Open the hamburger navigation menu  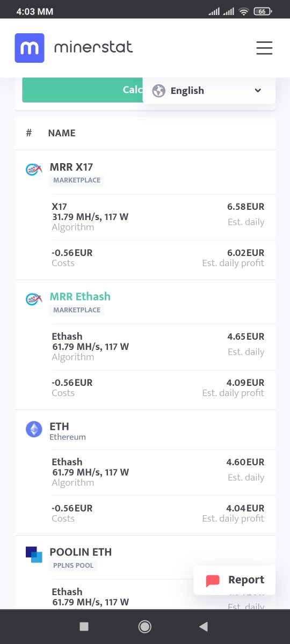click(264, 48)
